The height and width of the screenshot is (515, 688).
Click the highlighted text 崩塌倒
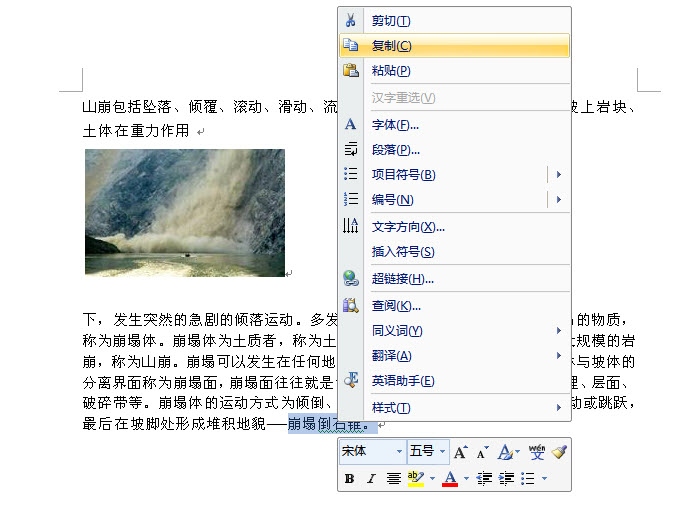[x=310, y=424]
